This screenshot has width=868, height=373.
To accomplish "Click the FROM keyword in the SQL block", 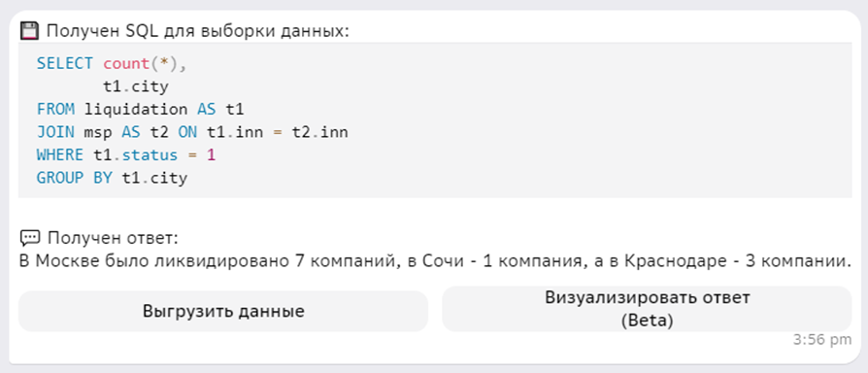I will [55, 109].
